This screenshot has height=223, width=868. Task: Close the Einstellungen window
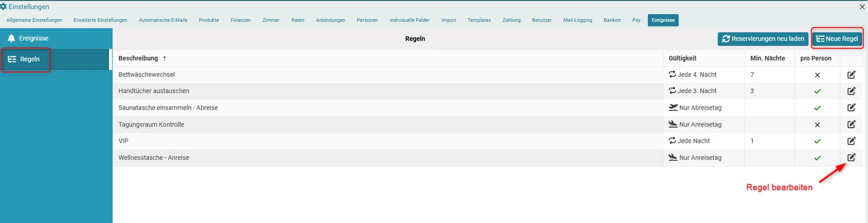(862, 7)
